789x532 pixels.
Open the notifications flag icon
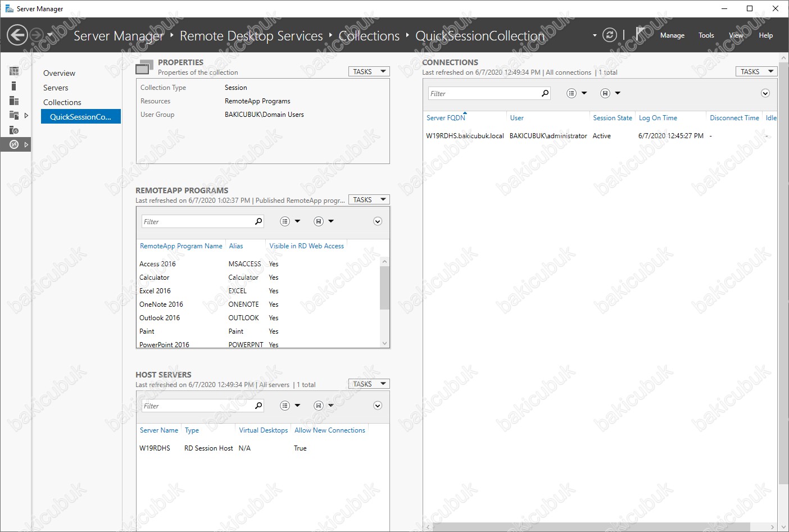(x=641, y=34)
